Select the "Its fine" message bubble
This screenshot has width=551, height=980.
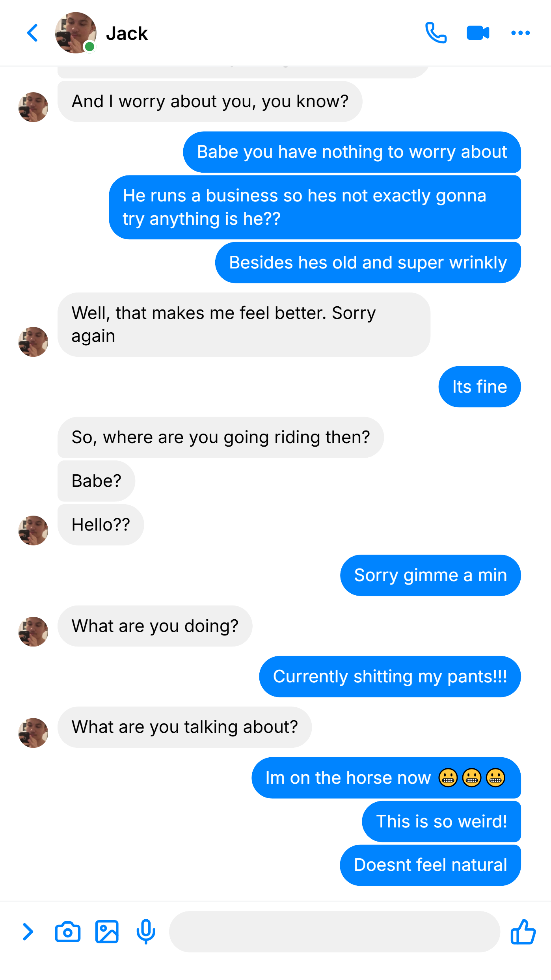(480, 387)
